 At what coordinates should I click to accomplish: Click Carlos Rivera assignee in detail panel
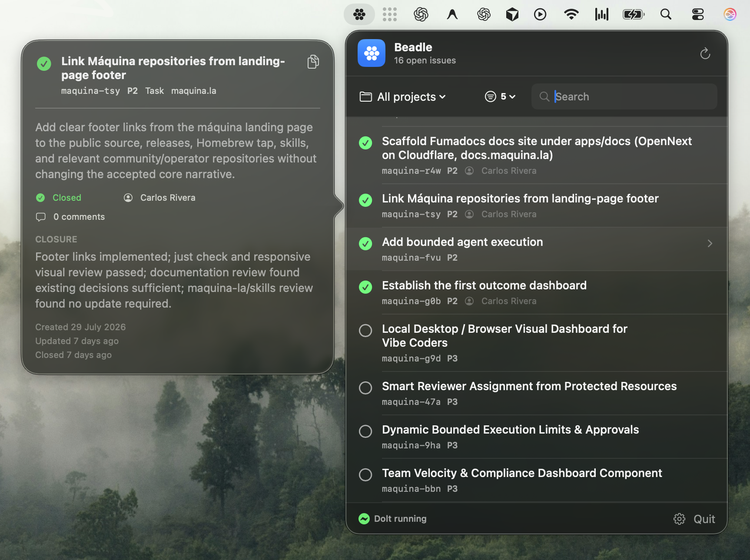click(168, 198)
